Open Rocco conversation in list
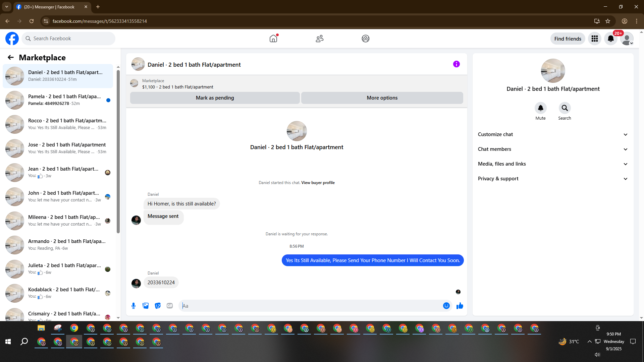644x362 pixels. point(58,124)
